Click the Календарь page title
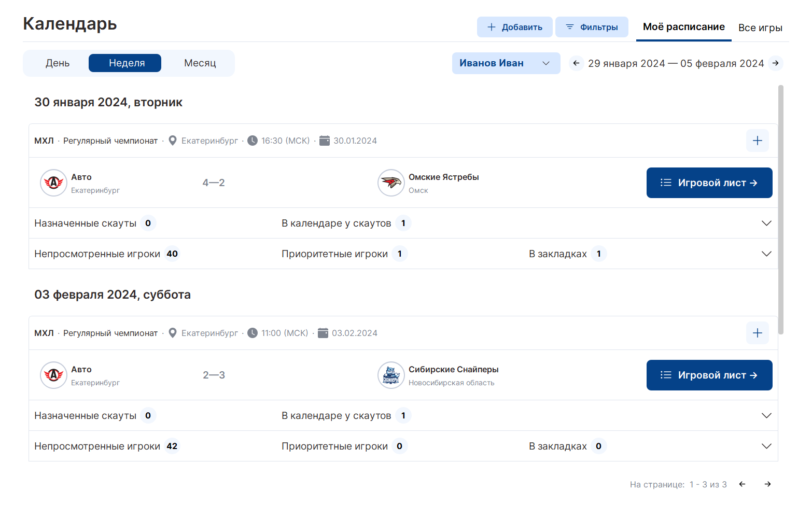 pyautogui.click(x=70, y=23)
